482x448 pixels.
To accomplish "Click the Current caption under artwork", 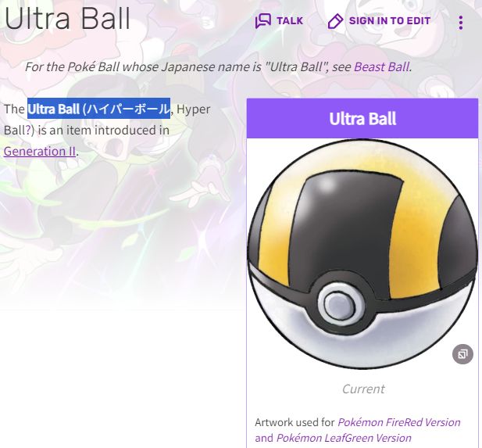I will point(363,389).
